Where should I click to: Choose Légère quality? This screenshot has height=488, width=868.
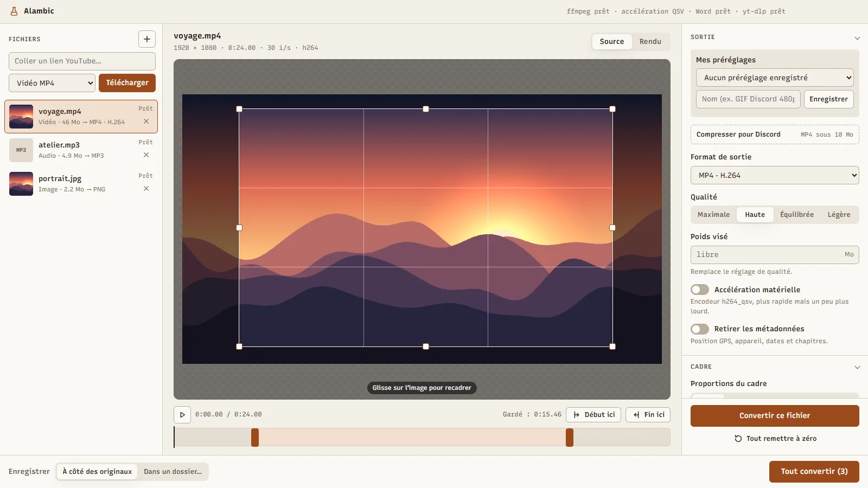(839, 215)
